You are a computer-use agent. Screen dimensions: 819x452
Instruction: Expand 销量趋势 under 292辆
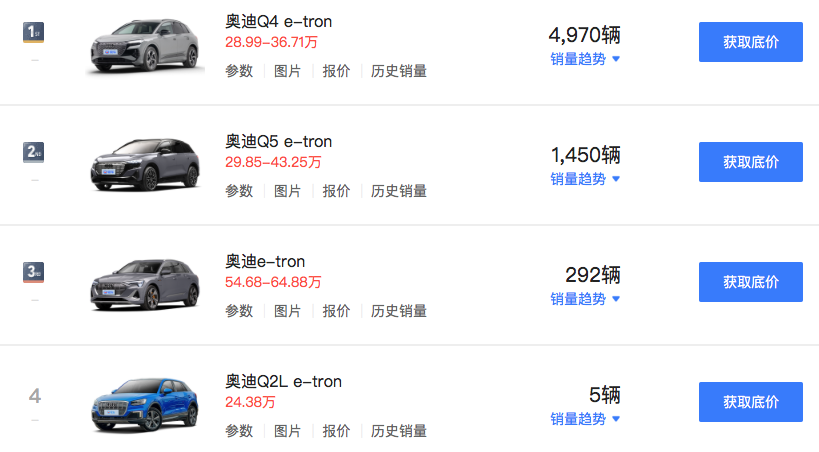[585, 299]
